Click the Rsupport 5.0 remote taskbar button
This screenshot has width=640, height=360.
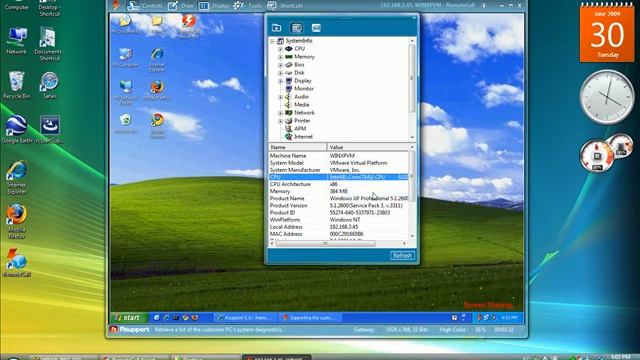(246, 318)
